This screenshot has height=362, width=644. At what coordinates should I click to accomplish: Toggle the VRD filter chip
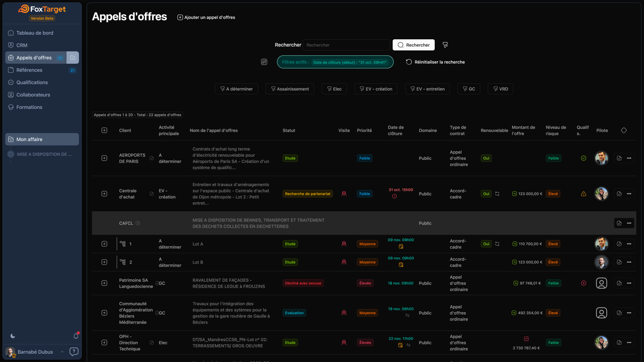[500, 89]
